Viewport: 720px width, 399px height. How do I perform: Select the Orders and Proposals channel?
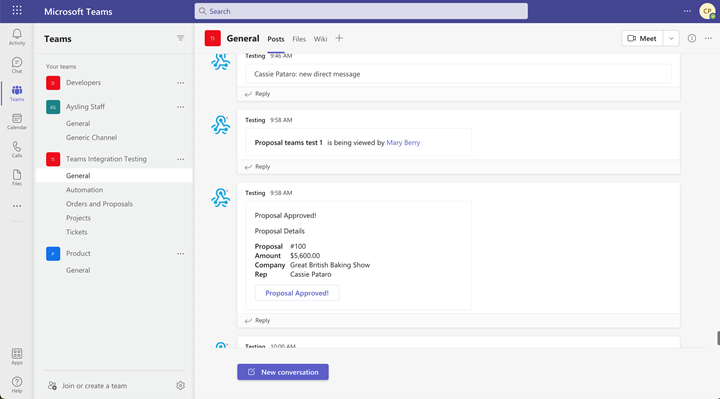pos(99,204)
